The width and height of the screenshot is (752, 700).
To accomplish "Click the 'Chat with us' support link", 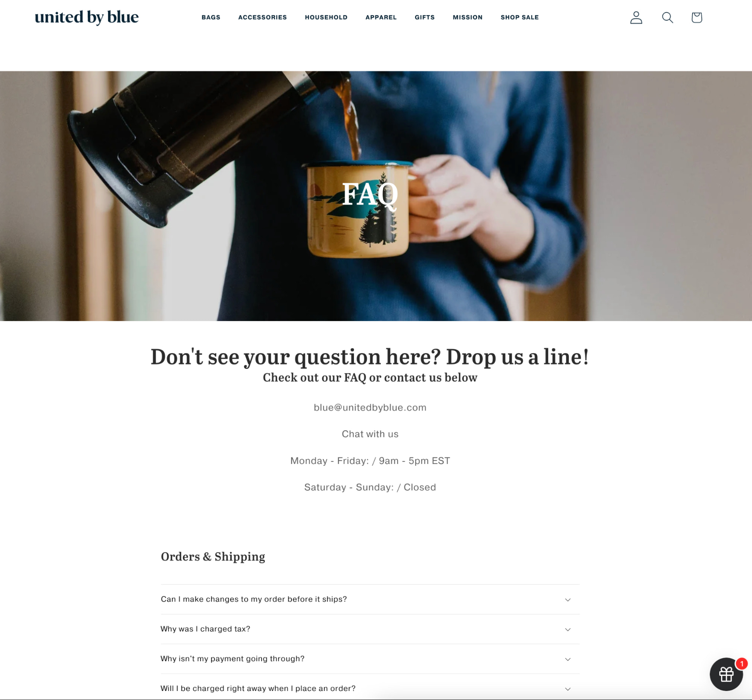I will [369, 434].
